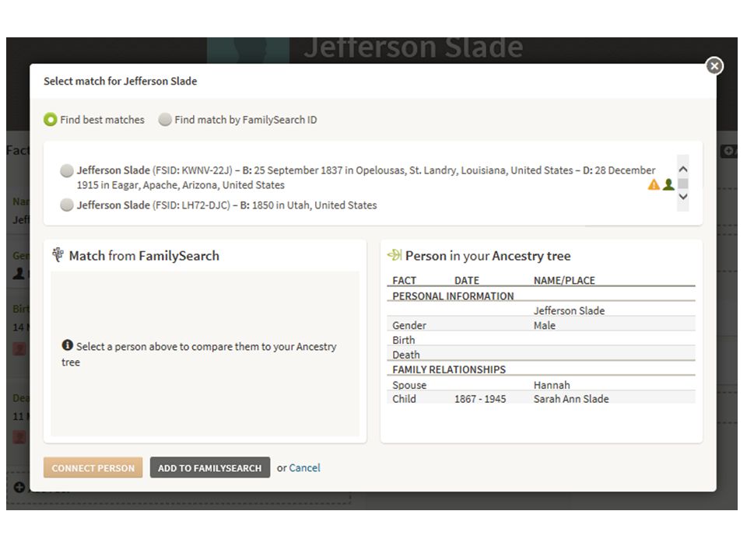Cancel the match selection

(304, 467)
